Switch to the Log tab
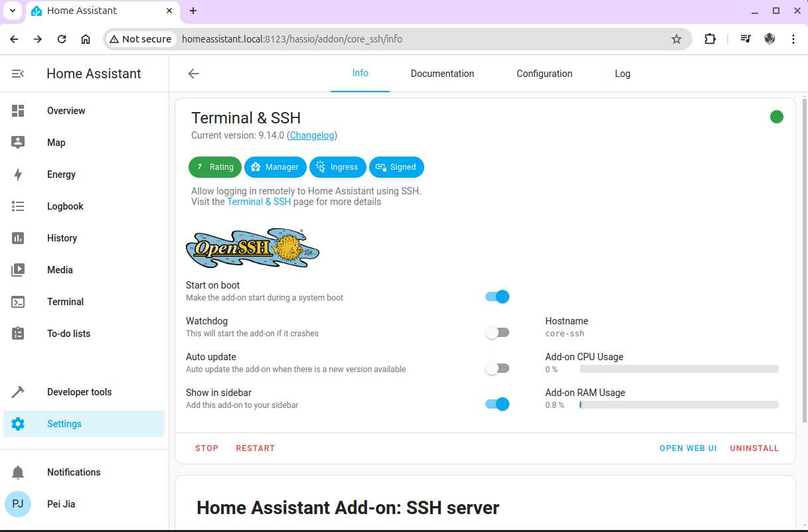Screen dimensions: 808x532 [623, 74]
